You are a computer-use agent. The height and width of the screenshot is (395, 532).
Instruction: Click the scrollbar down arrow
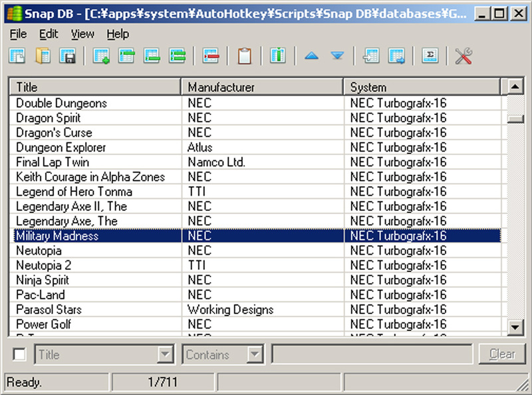tap(515, 327)
